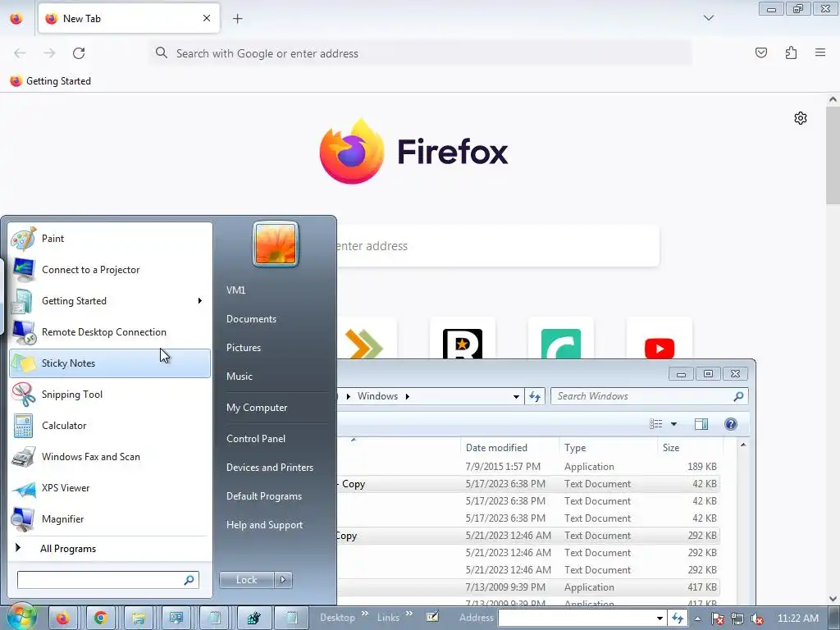Open Getting Started bookmark
Viewport: 840px width, 630px height.
pyautogui.click(x=51, y=81)
